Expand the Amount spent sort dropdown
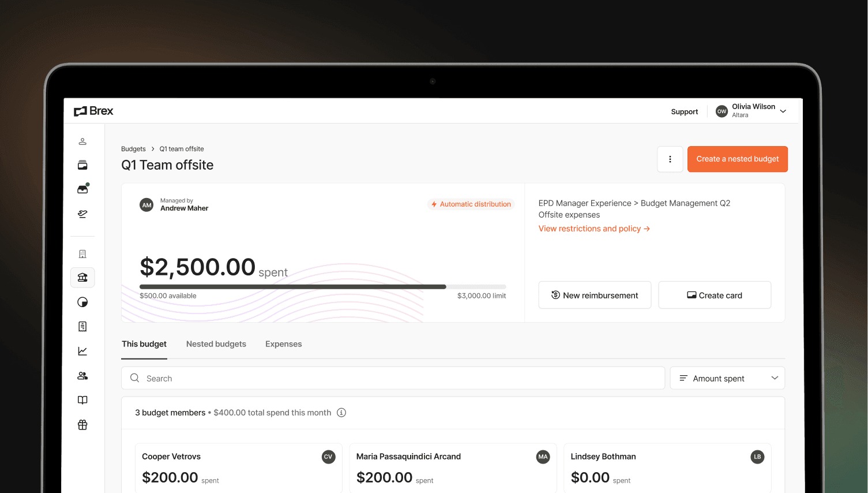Viewport: 868px width, 493px height. (727, 379)
